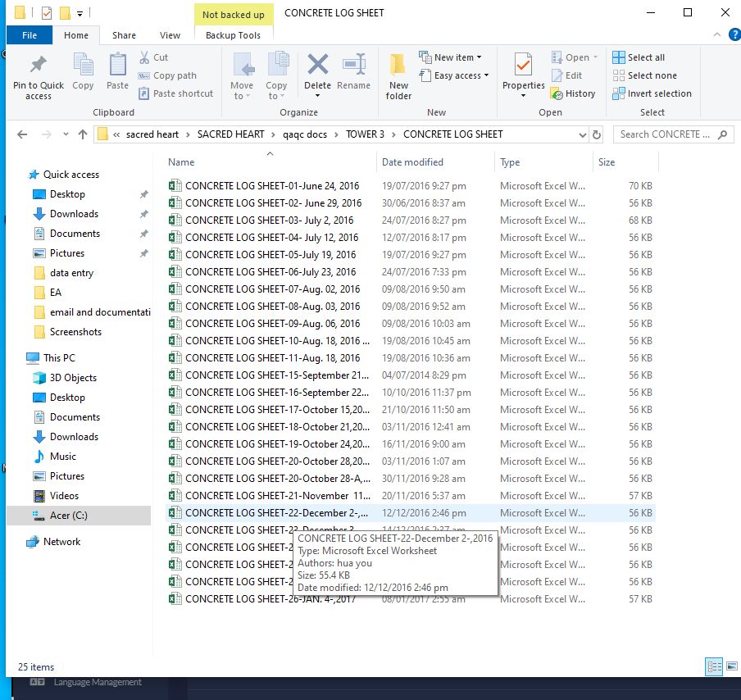Sort by the Name column
This screenshot has height=700, width=741.
[x=181, y=162]
